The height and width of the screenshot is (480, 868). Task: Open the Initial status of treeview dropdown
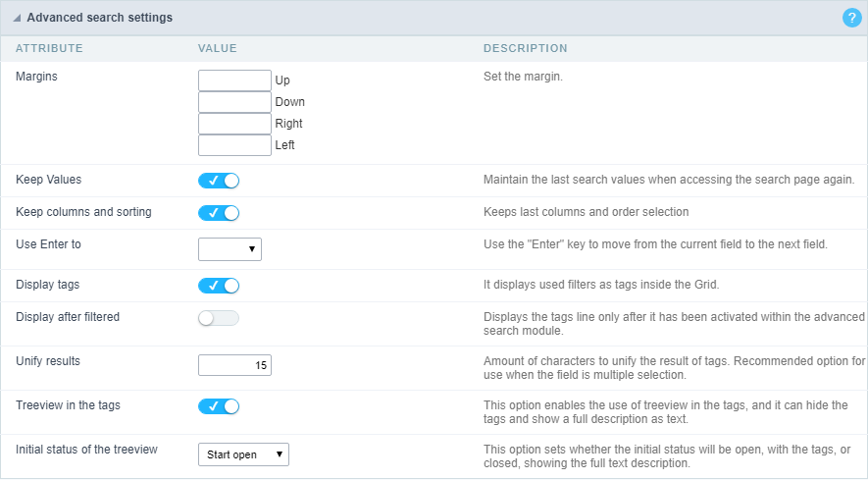[243, 454]
